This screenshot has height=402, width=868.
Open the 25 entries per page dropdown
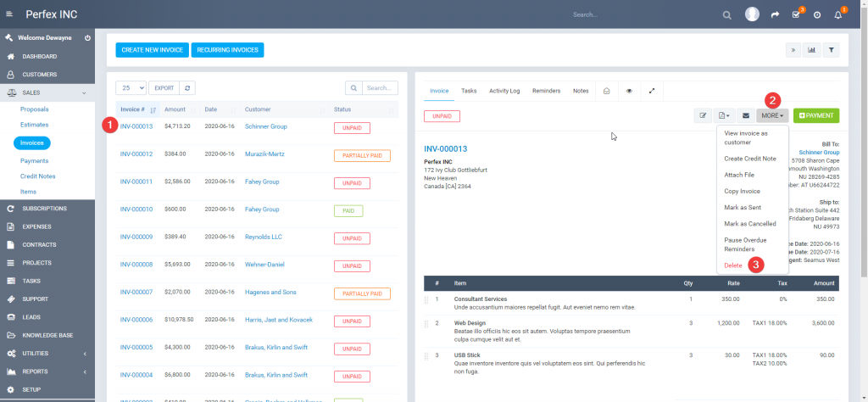tap(131, 87)
